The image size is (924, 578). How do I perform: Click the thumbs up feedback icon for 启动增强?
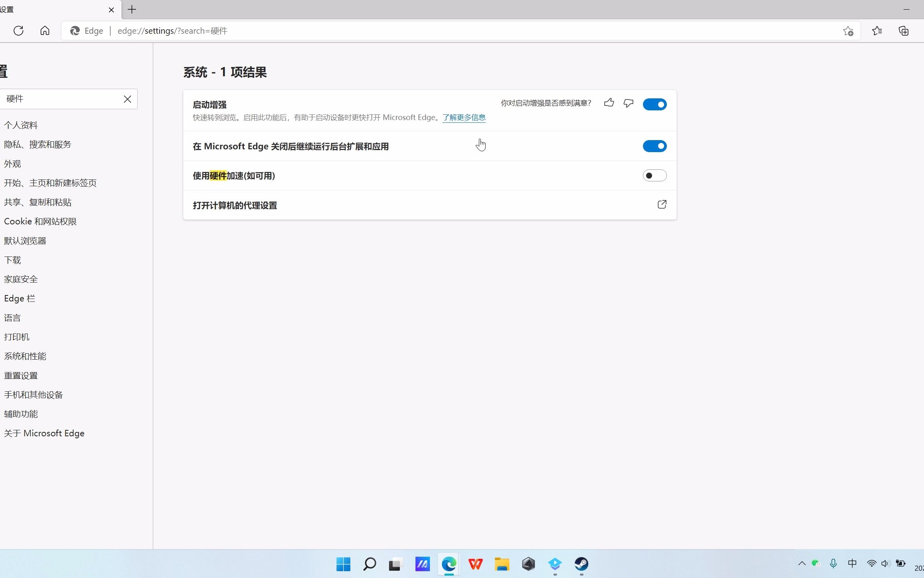609,103
